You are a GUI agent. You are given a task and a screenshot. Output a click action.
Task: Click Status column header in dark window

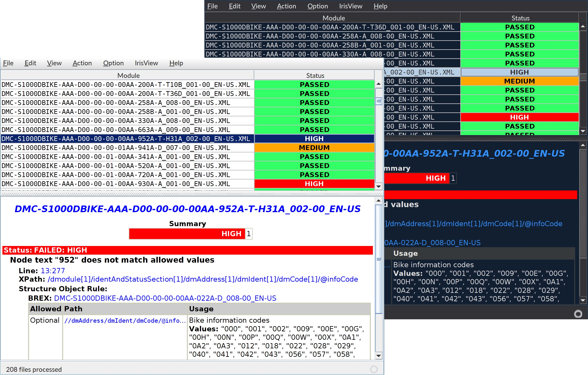pyautogui.click(x=520, y=18)
